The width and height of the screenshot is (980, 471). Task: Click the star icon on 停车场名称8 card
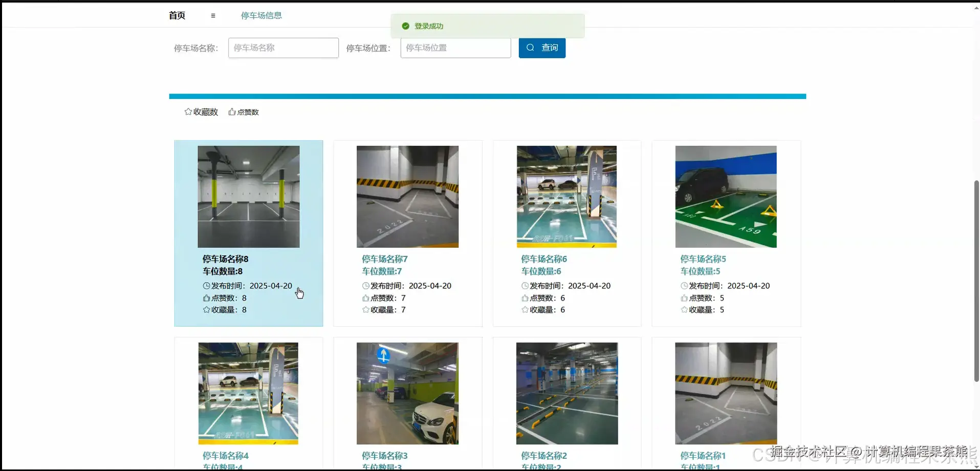pos(206,310)
